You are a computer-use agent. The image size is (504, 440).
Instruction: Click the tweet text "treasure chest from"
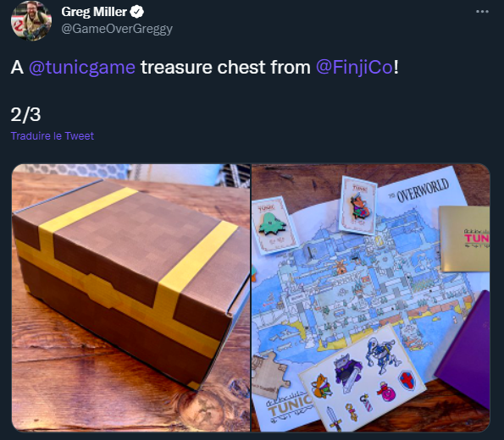click(x=225, y=68)
